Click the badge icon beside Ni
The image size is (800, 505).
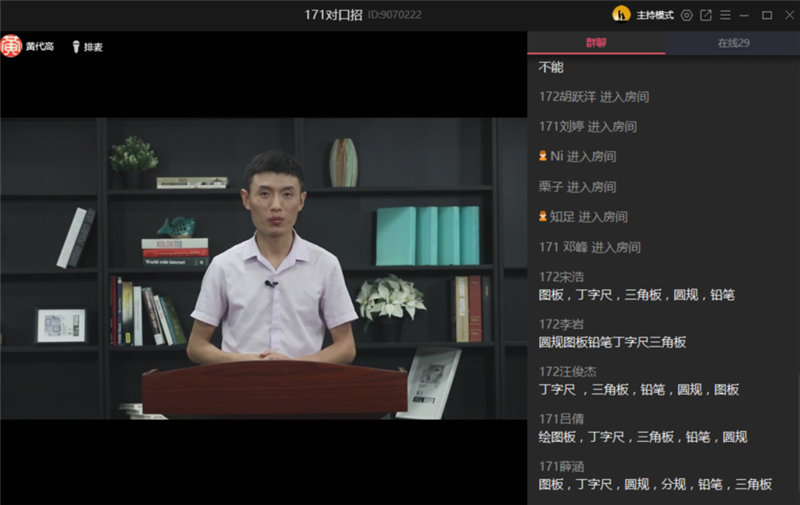(x=543, y=156)
